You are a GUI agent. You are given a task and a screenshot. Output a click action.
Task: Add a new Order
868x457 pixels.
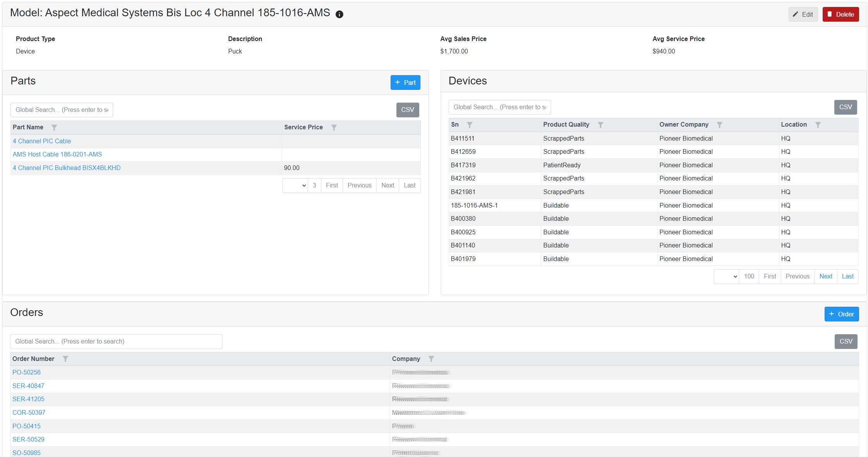[x=842, y=314]
